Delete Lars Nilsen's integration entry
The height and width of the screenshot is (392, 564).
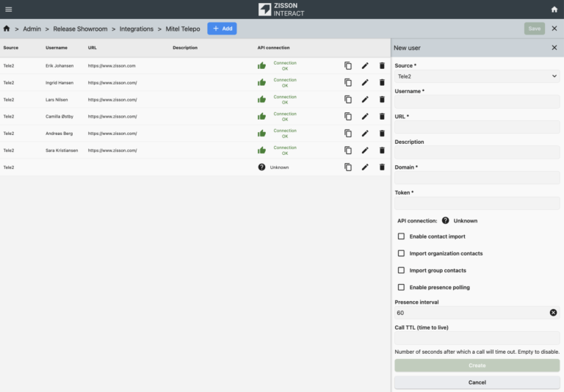point(382,99)
